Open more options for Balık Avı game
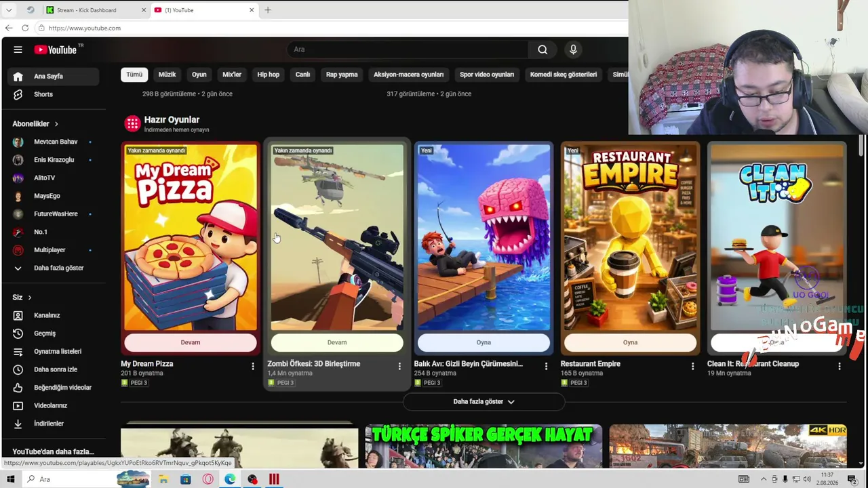The image size is (868, 488). click(x=546, y=367)
